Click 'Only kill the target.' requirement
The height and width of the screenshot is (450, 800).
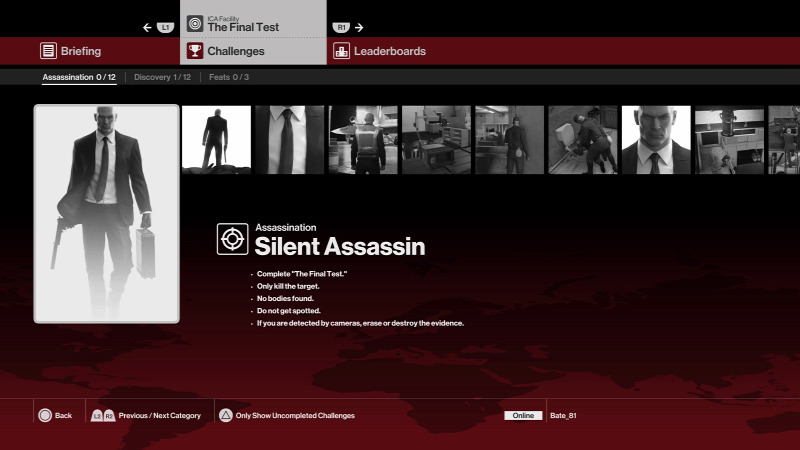pos(288,286)
